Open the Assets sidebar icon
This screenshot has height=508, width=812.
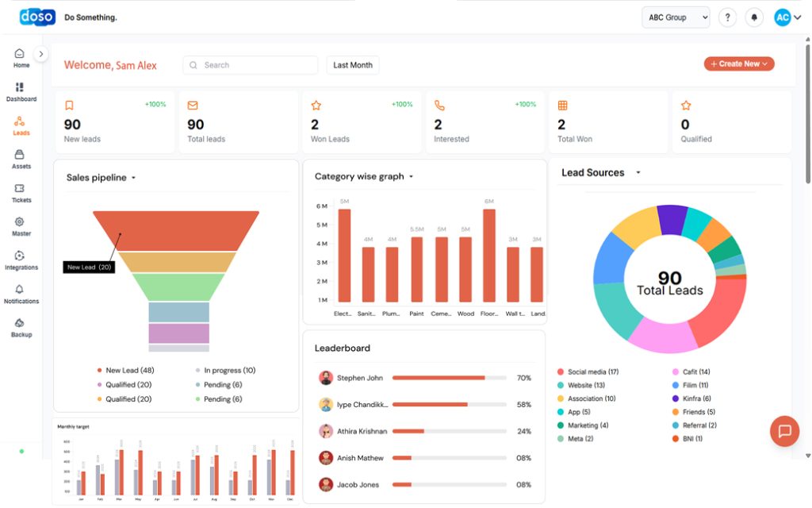coord(20,155)
